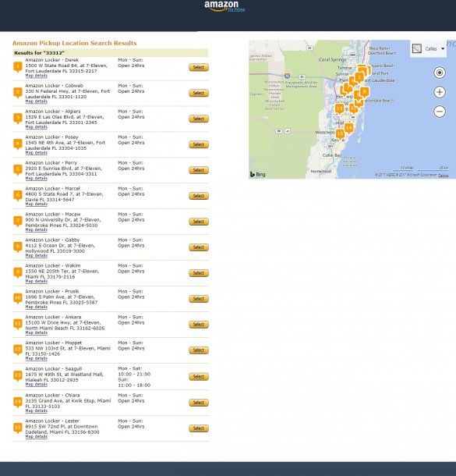Open the Try Prime link
Screen dimensions: 456x476
point(236,9)
